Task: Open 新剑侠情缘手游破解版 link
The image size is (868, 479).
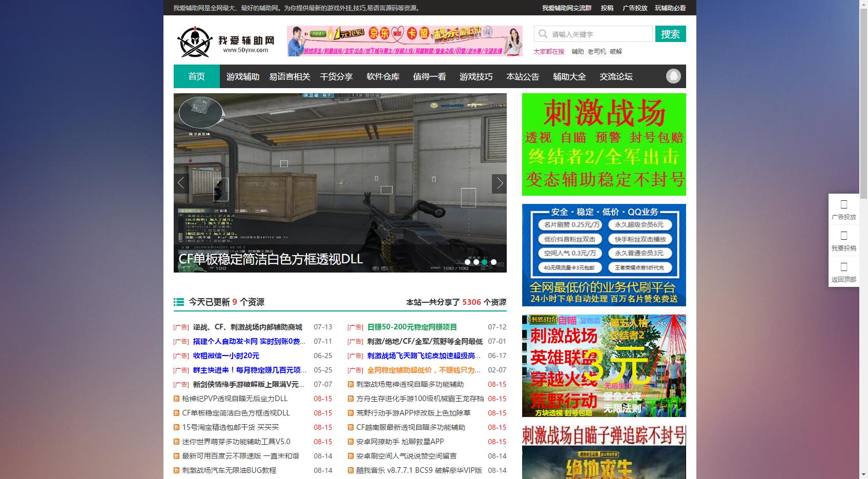Action: [x=249, y=384]
